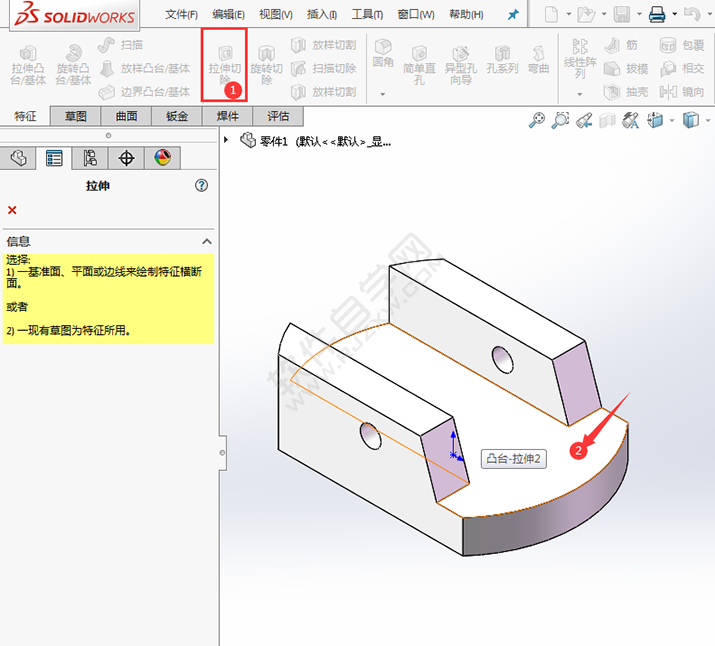This screenshot has width=715, height=646.
Task: Click the Open file icon
Action: coord(586,15)
